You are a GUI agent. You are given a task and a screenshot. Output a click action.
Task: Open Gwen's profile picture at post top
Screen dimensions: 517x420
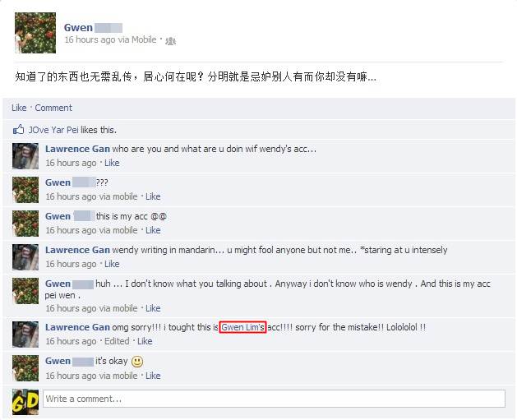click(x=35, y=33)
